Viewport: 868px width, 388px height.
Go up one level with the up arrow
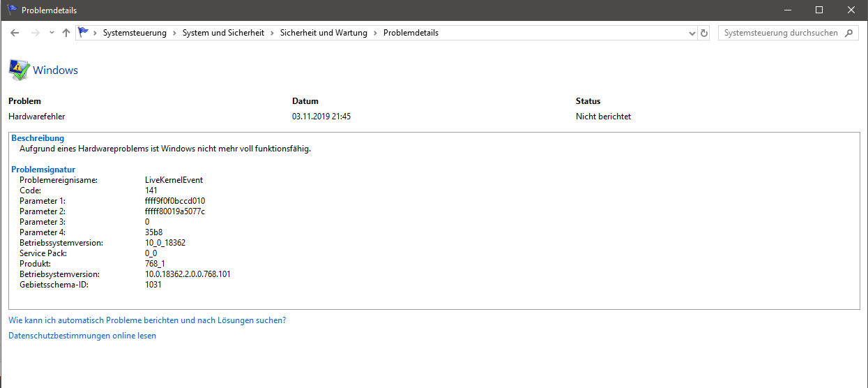66,33
